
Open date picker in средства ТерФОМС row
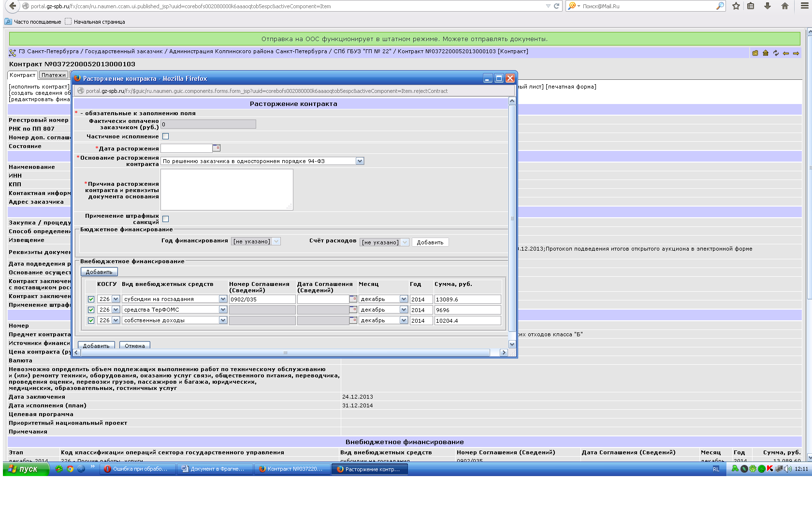pos(353,310)
